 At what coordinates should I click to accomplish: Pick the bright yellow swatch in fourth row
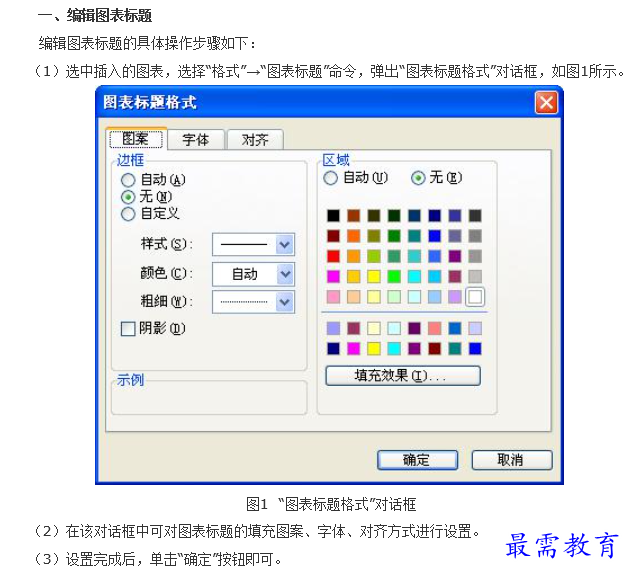point(374,276)
